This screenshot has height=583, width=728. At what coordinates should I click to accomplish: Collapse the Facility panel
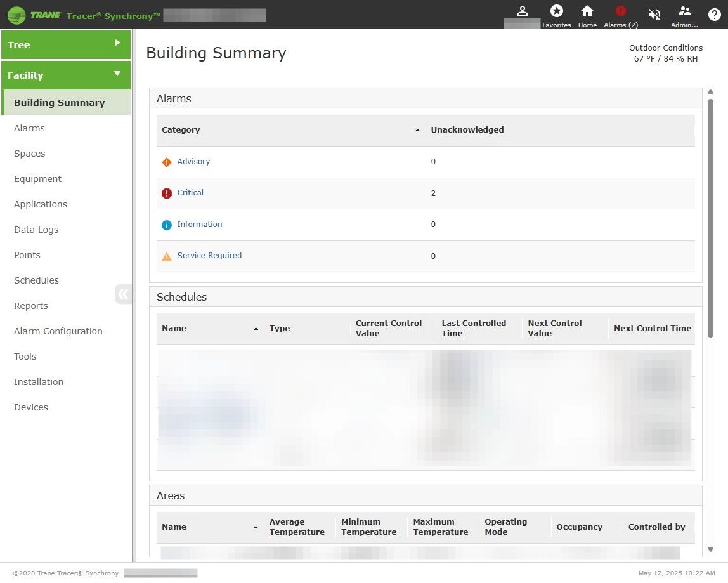click(66, 75)
